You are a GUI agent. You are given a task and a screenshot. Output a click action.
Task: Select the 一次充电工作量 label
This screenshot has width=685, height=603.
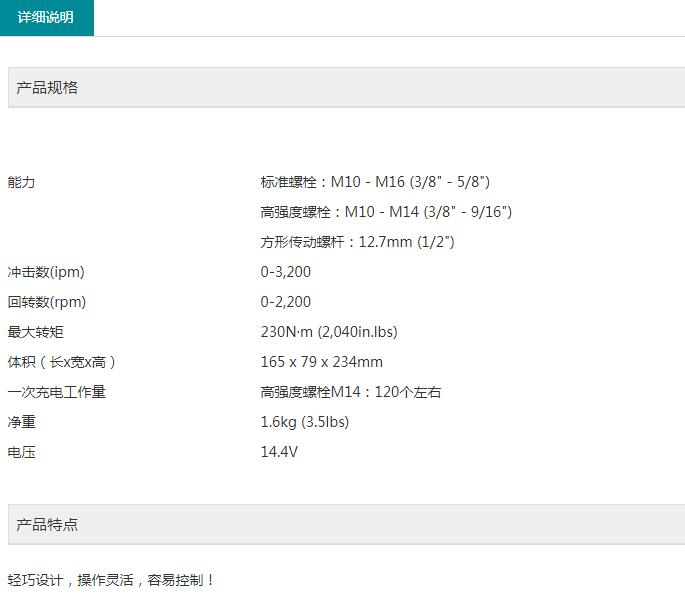point(56,392)
